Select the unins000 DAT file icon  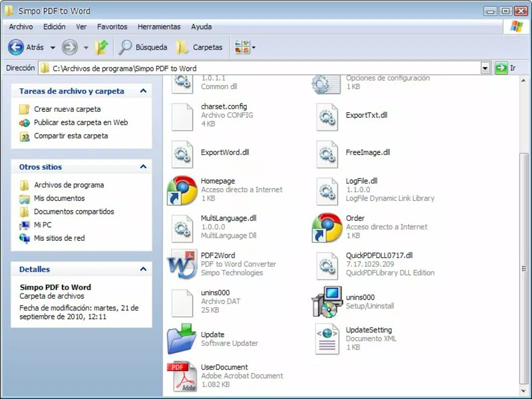(182, 303)
